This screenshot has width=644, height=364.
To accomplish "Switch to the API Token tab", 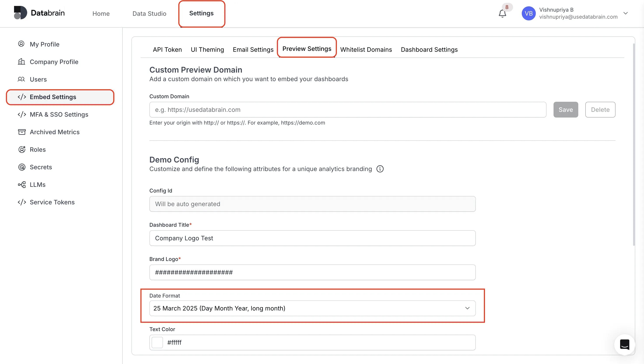I will click(167, 50).
